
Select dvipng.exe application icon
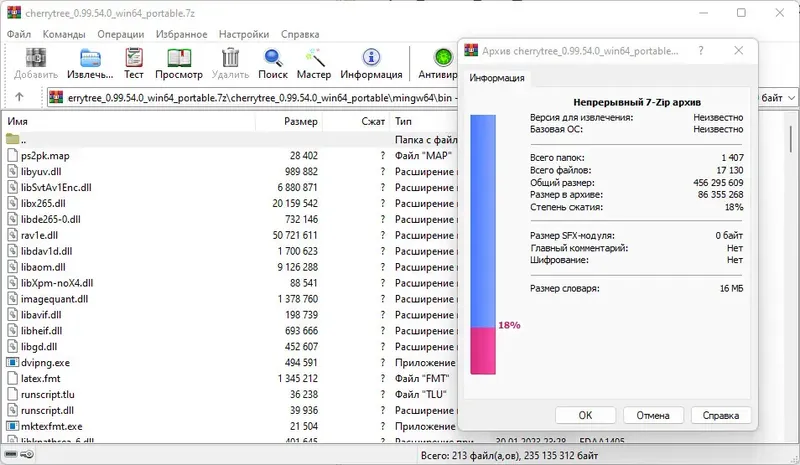13,362
